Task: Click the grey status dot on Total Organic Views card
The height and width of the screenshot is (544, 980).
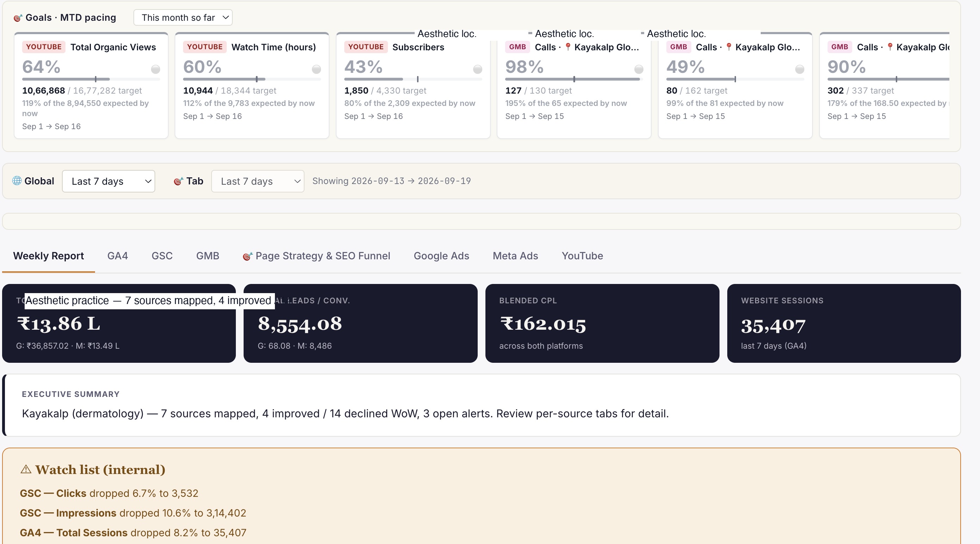Action: [156, 69]
